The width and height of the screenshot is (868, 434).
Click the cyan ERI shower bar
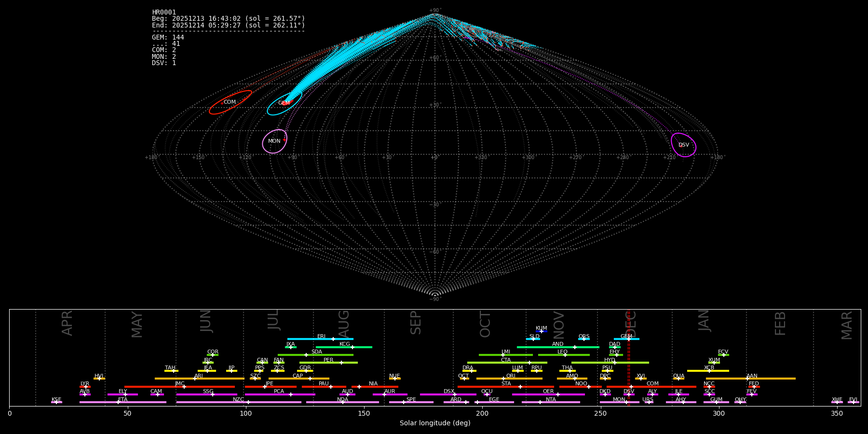pyautogui.click(x=304, y=339)
